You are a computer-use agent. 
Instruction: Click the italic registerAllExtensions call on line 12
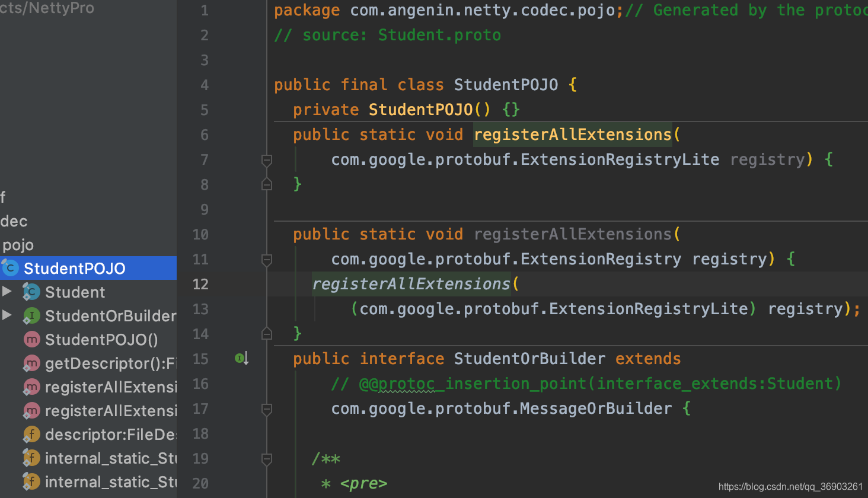pos(411,284)
